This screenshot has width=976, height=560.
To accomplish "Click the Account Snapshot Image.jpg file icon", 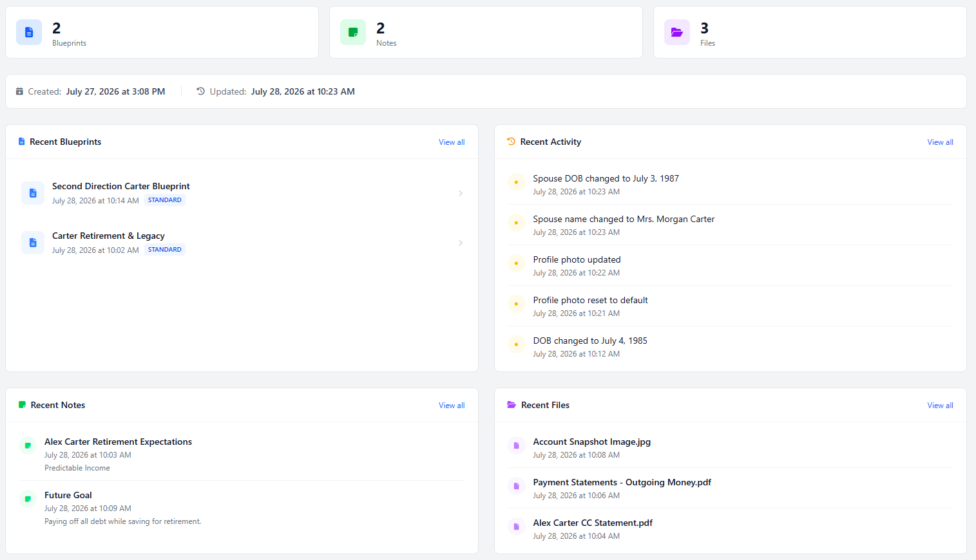I will click(516, 445).
